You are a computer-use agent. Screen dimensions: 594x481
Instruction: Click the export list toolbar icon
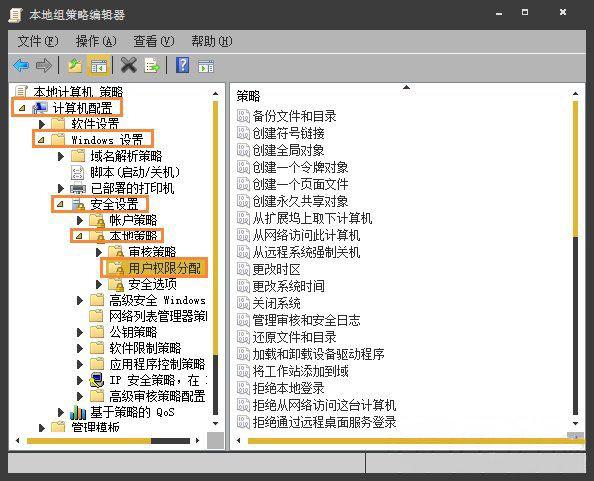(x=152, y=66)
